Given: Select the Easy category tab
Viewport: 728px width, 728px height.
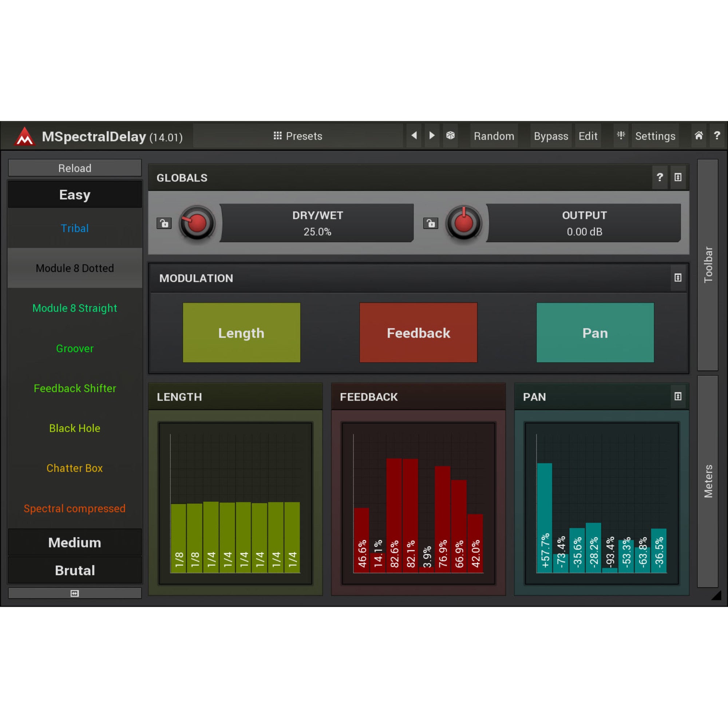Looking at the screenshot, I should click(75, 194).
